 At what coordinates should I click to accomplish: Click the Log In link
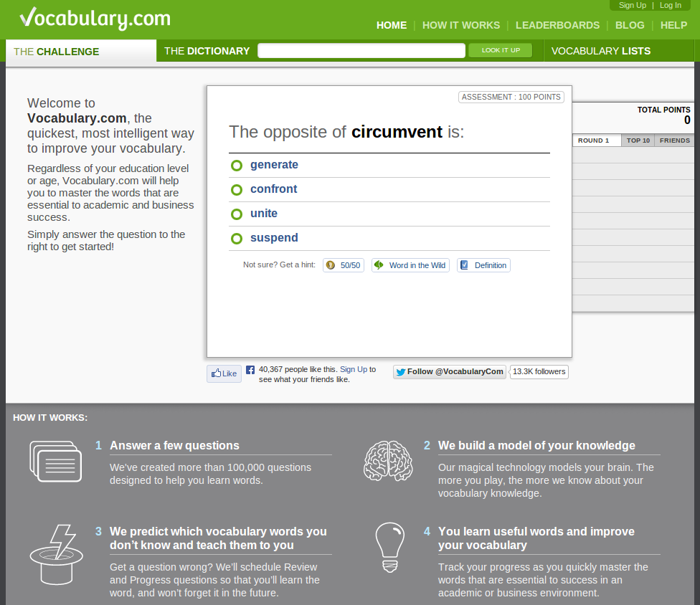[x=671, y=5]
